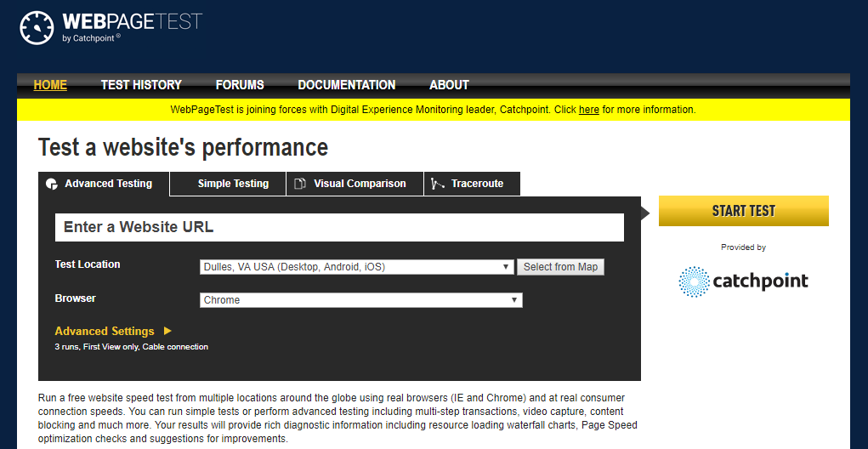
Task: Click the Traceroute graph icon
Action: coord(438,184)
